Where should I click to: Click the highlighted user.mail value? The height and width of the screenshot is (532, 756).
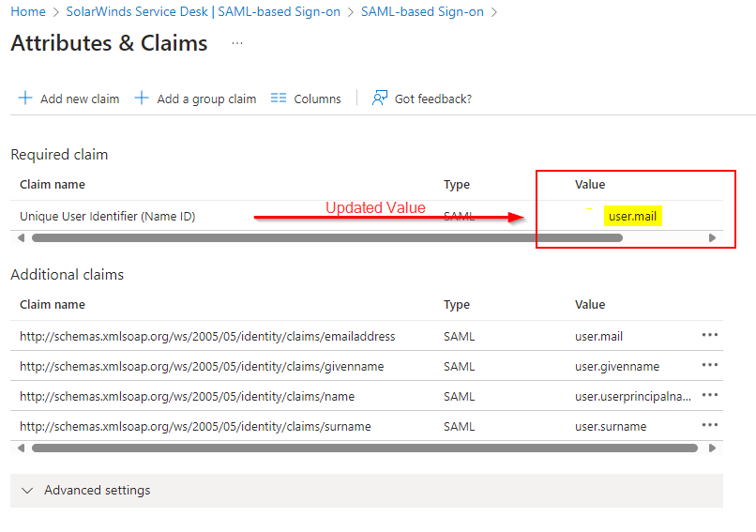point(632,216)
